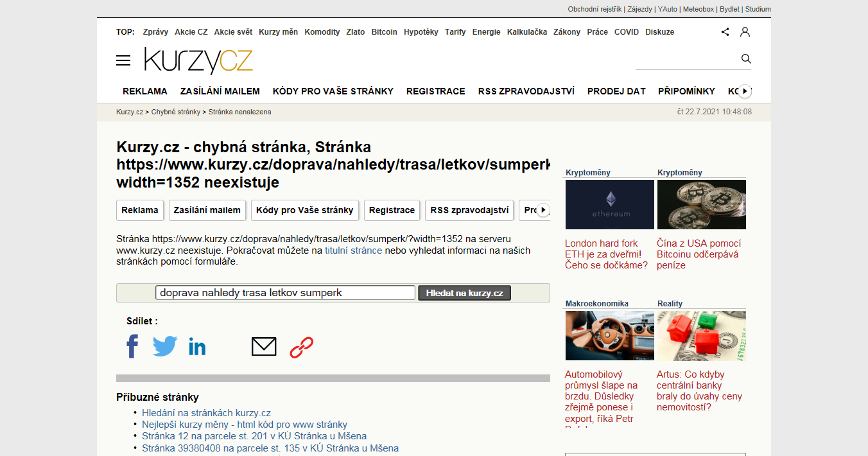The width and height of the screenshot is (868, 456).
Task: Open Akcie CZ in top menu
Action: tap(191, 32)
